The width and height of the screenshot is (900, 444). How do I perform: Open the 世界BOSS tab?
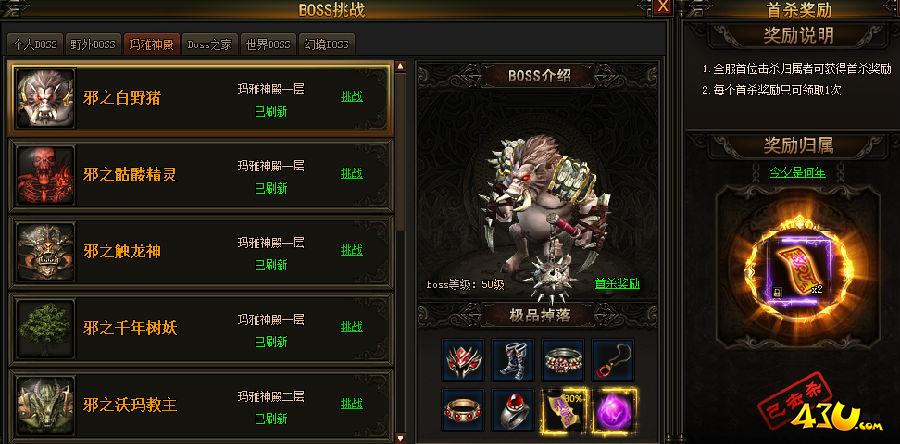click(x=268, y=44)
